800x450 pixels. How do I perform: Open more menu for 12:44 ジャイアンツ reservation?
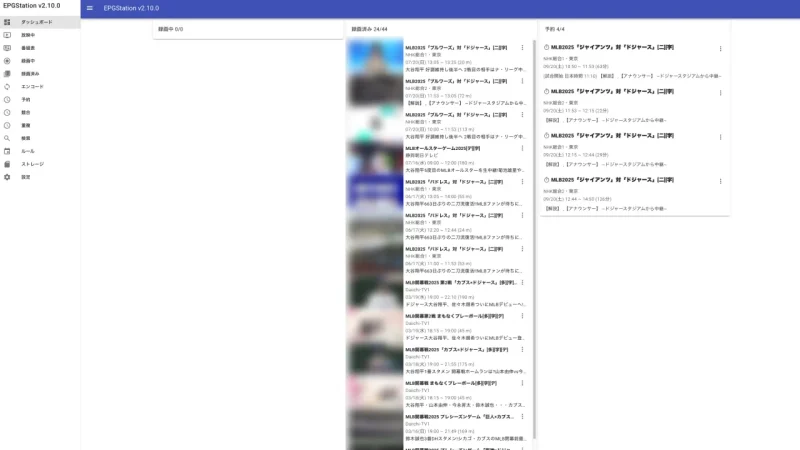pos(720,182)
